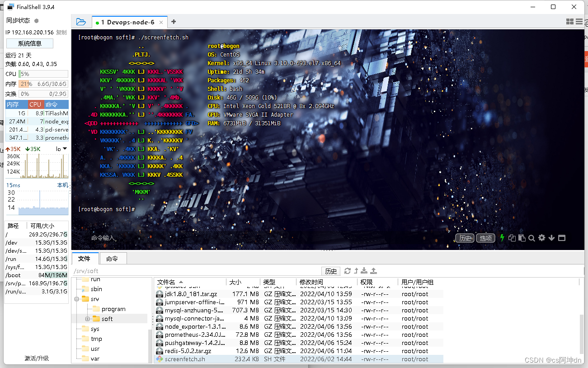Viewport: 588px width, 368px height.
Task: Click the copy icon in terminal toolbar
Action: coord(512,238)
